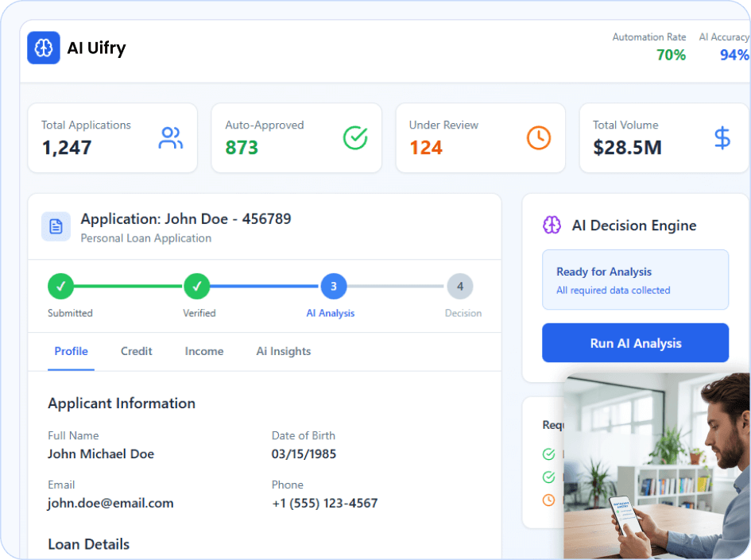
Task: Click the purple AI Decision Engine brain icon
Action: (x=551, y=225)
